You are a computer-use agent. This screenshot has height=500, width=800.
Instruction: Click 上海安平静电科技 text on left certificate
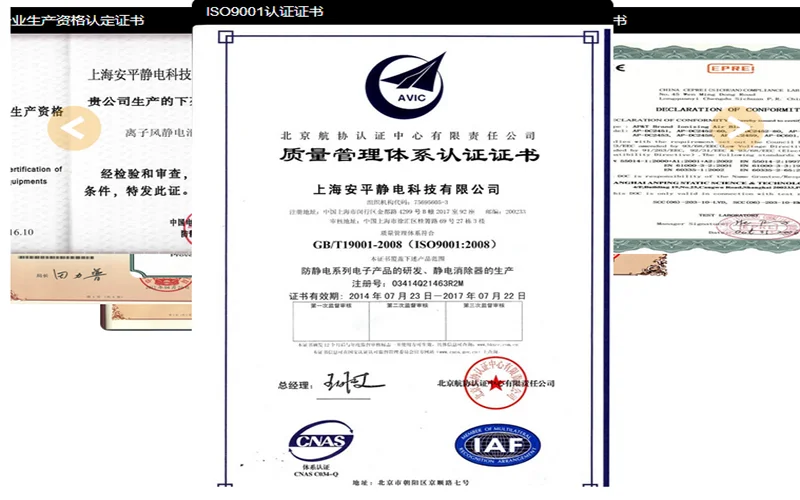tap(140, 74)
